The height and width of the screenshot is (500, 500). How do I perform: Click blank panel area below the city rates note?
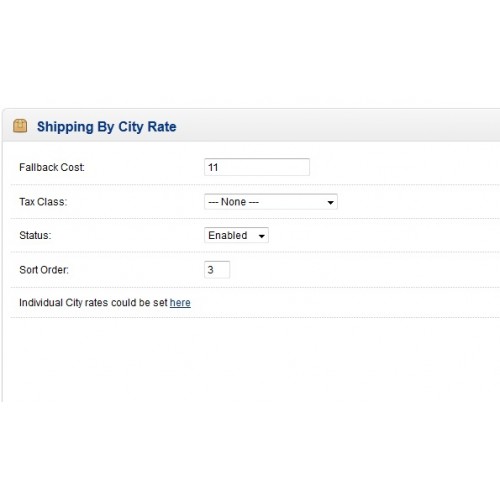point(250,360)
